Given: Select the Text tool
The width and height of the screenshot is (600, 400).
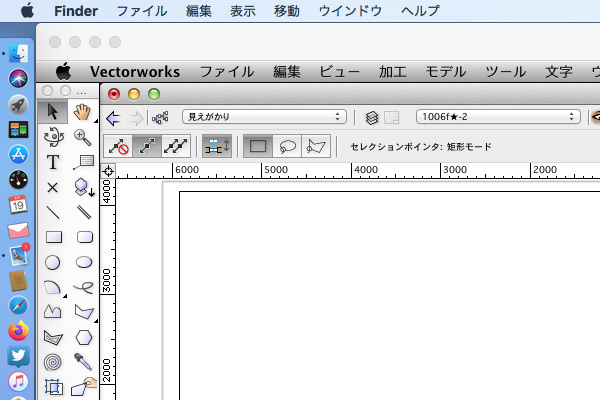Looking at the screenshot, I should coord(53,162).
